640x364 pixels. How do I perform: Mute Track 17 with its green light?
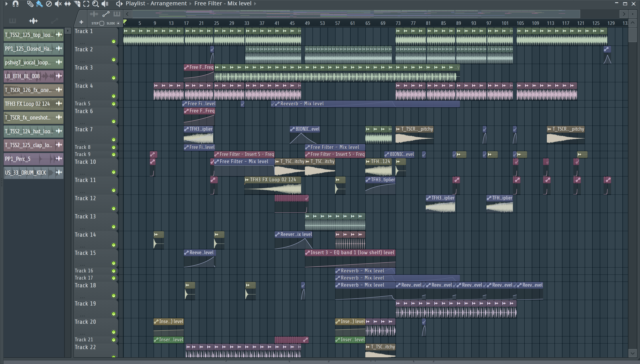pos(114,278)
